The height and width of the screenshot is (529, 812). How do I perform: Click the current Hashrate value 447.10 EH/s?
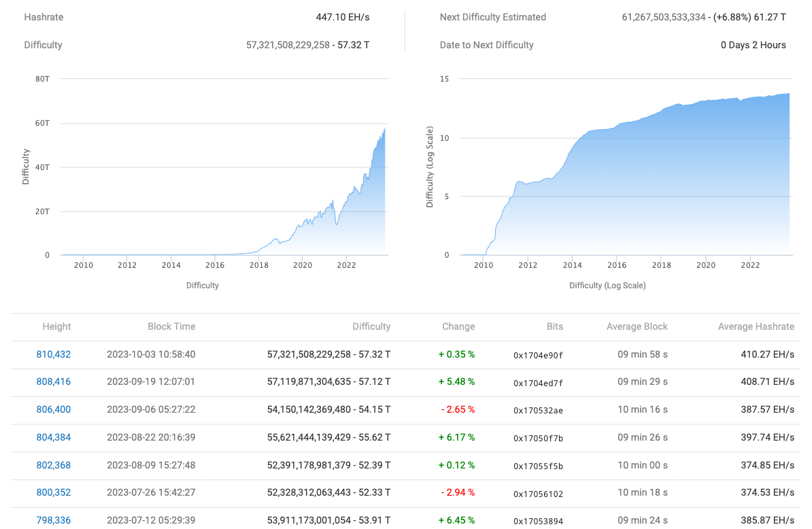point(343,17)
